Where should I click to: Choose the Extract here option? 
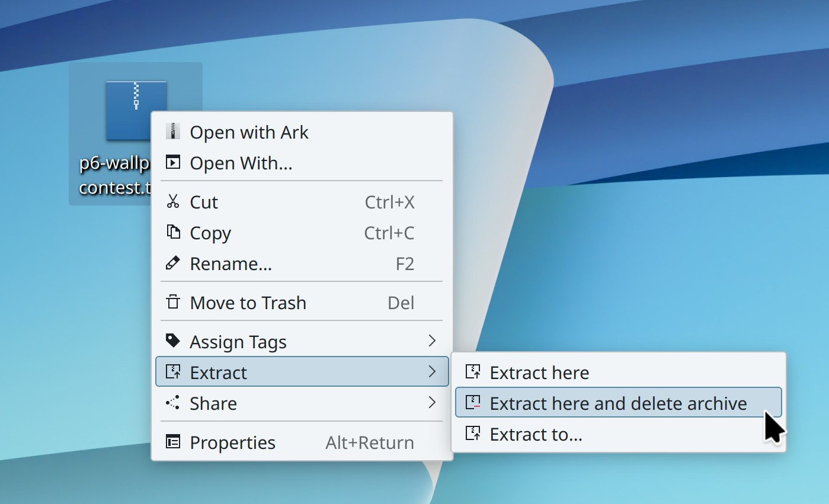[x=539, y=373]
